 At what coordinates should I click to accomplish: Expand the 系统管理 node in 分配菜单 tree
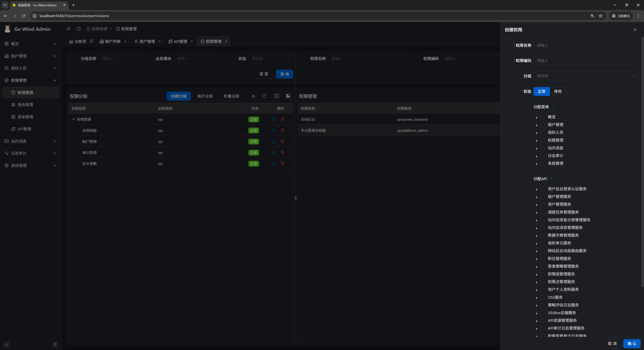pyautogui.click(x=537, y=164)
